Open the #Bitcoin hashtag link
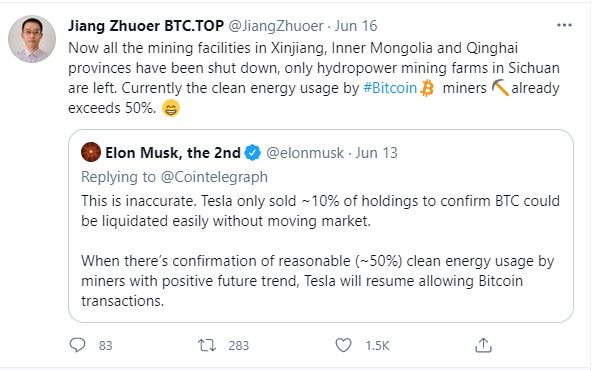Viewport: 593px width, 370px height. tap(390, 88)
